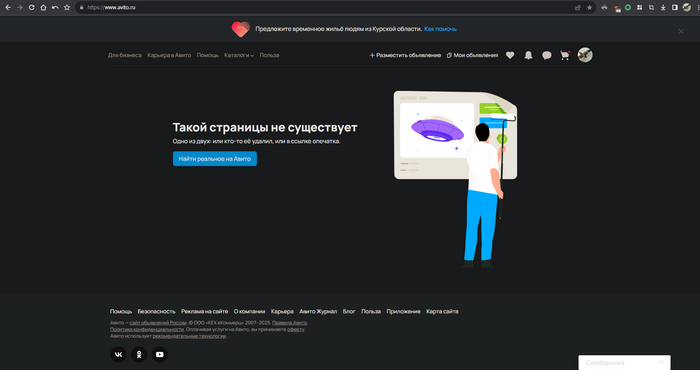The image size is (700, 370).
Task: Open Avito user profile avatar
Action: [585, 55]
